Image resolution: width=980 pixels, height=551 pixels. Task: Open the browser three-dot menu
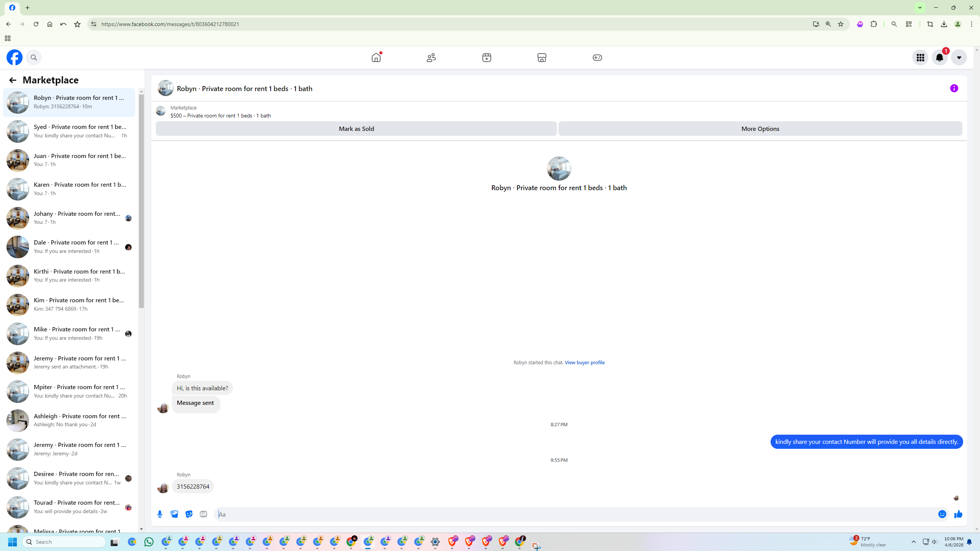[x=972, y=24]
